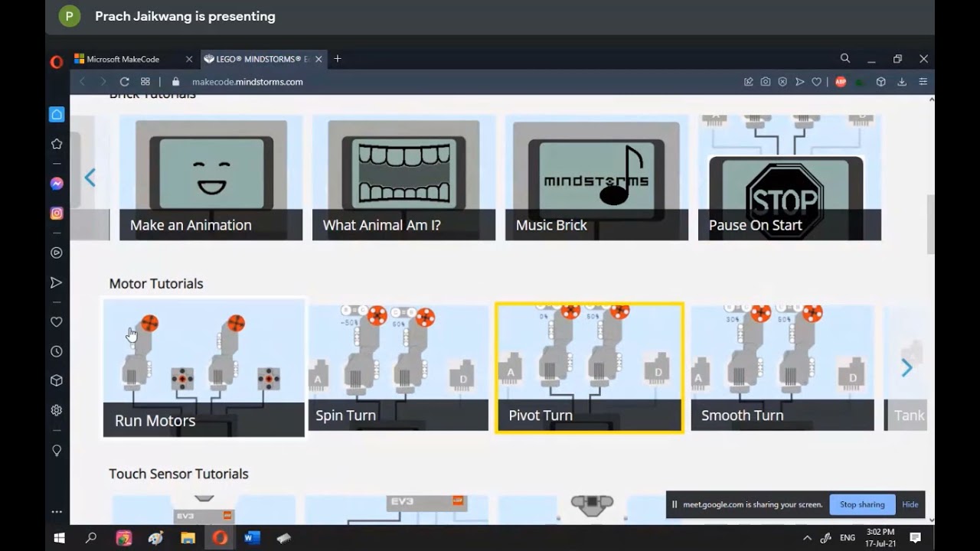
Task: Open the Smooth Turn tutorial
Action: 782,368
